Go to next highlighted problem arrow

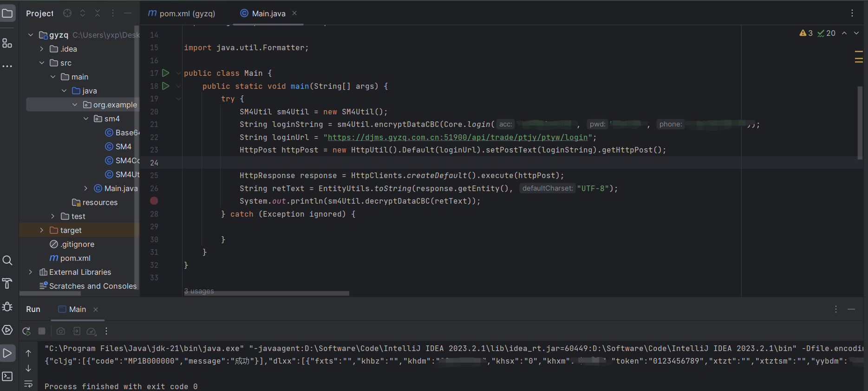[x=856, y=33]
